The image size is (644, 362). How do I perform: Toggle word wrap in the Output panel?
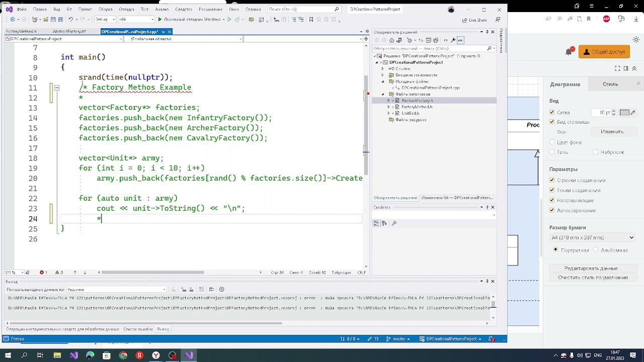[x=211, y=289]
